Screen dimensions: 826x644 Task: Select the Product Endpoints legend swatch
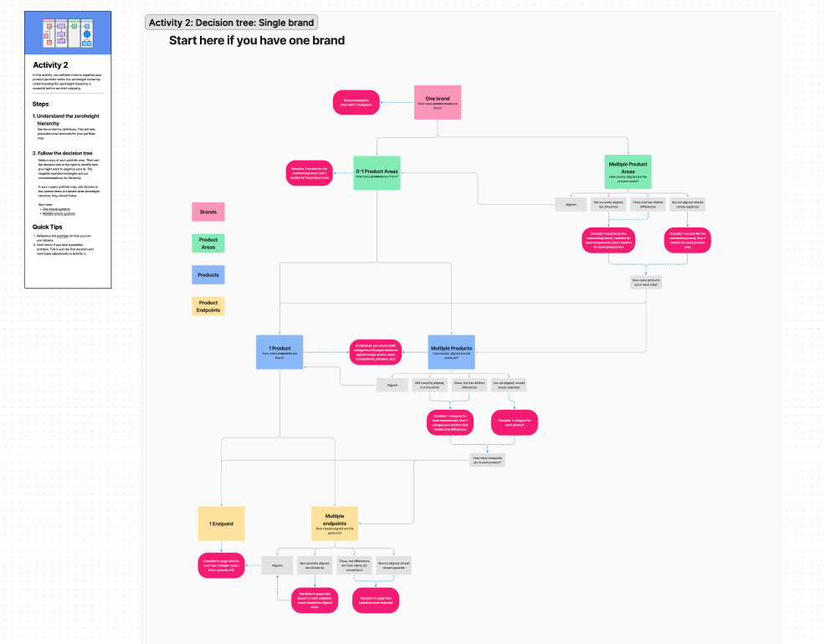[x=208, y=306]
